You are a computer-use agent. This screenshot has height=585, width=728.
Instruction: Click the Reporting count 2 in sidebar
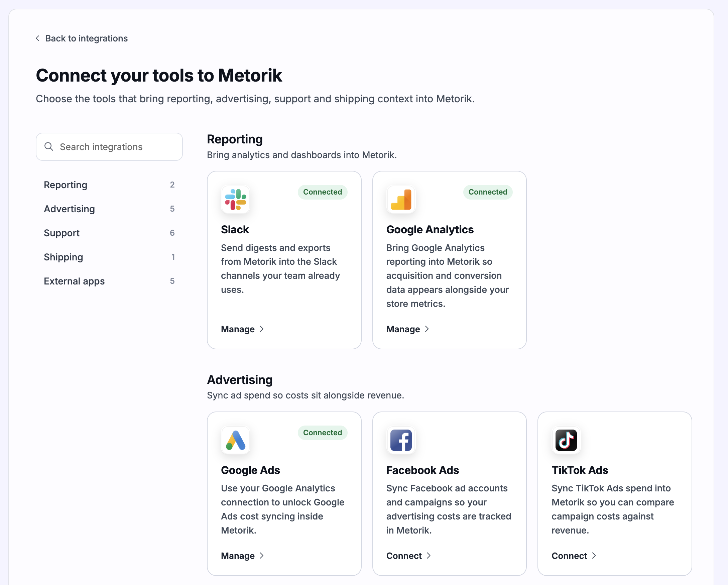[x=172, y=185]
